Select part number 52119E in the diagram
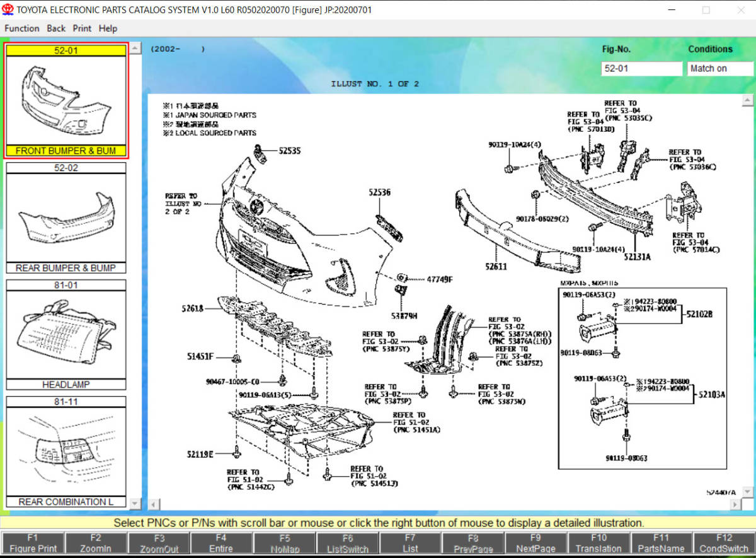The image size is (756, 558). 200,454
